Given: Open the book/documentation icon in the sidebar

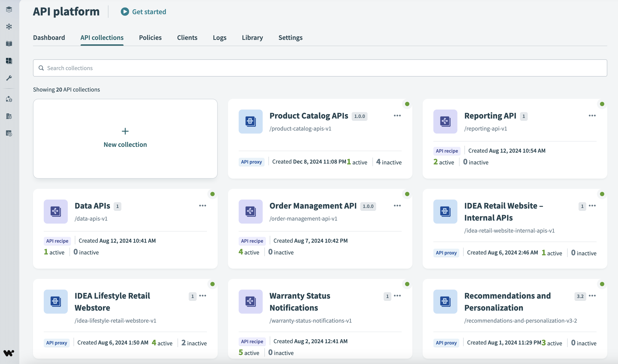Looking at the screenshot, I should point(9,44).
